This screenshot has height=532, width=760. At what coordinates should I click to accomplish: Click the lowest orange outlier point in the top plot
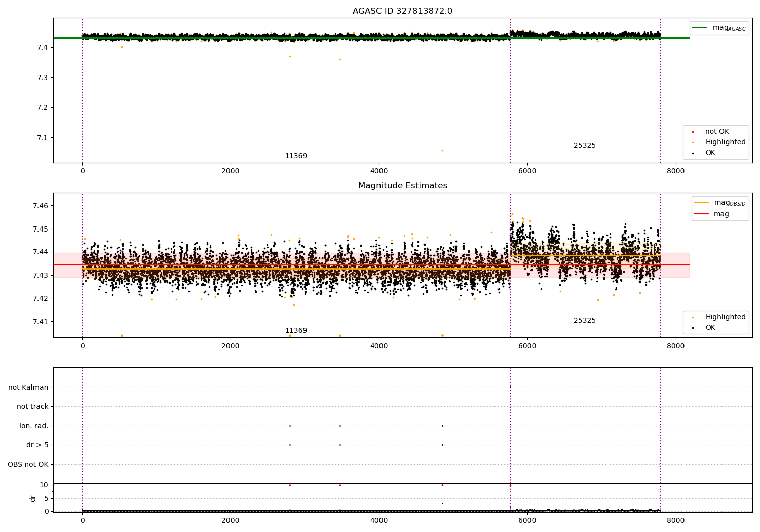[442, 150]
